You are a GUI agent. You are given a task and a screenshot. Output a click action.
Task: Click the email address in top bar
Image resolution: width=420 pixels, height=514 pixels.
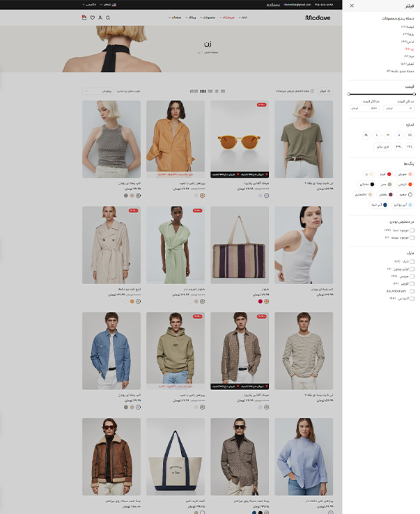pos(297,5)
